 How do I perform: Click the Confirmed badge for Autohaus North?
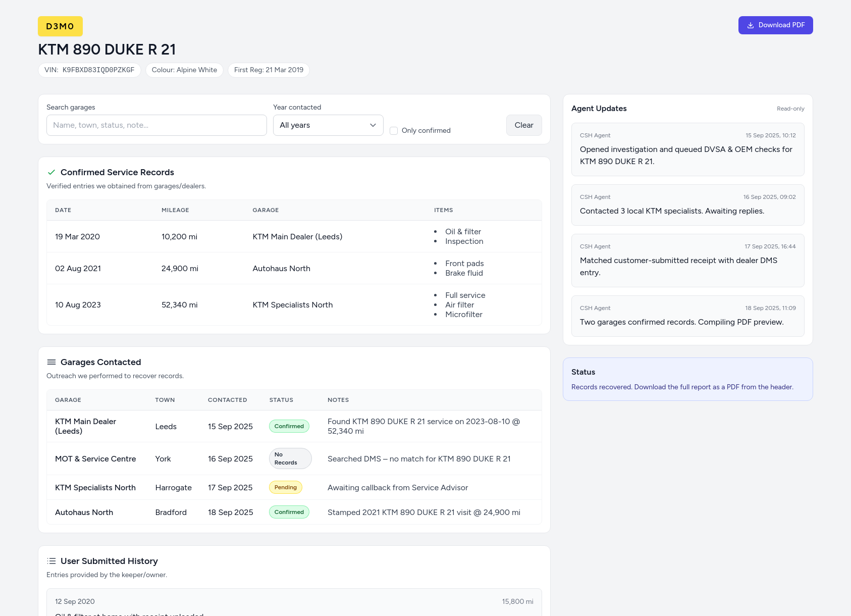289,512
